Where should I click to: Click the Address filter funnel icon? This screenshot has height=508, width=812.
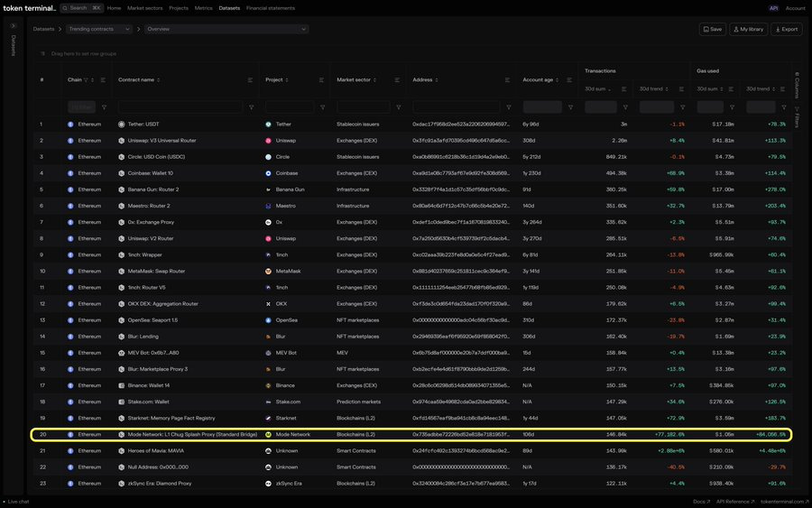click(509, 107)
